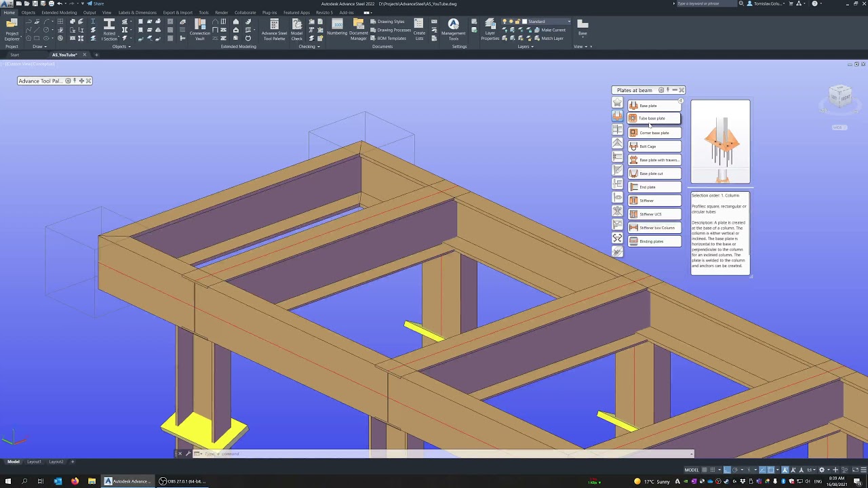Click the Rolled I Section tool

pos(109,30)
